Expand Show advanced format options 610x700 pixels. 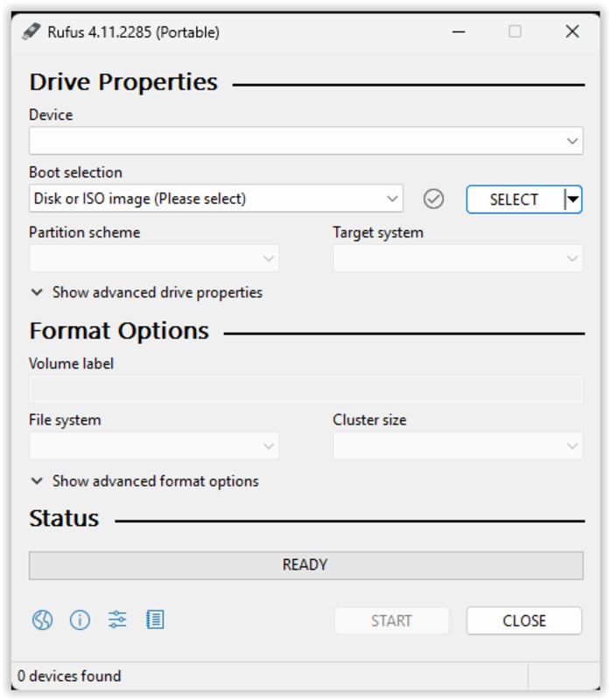point(144,481)
